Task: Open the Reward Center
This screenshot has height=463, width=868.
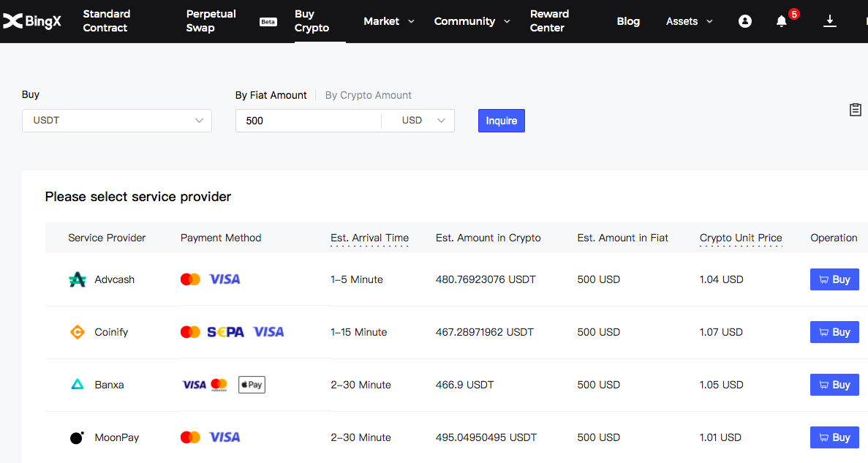Action: point(549,21)
